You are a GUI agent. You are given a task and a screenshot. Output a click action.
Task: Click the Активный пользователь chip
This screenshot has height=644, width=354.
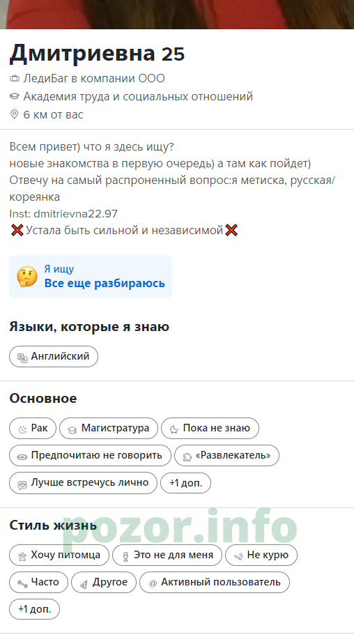(215, 583)
